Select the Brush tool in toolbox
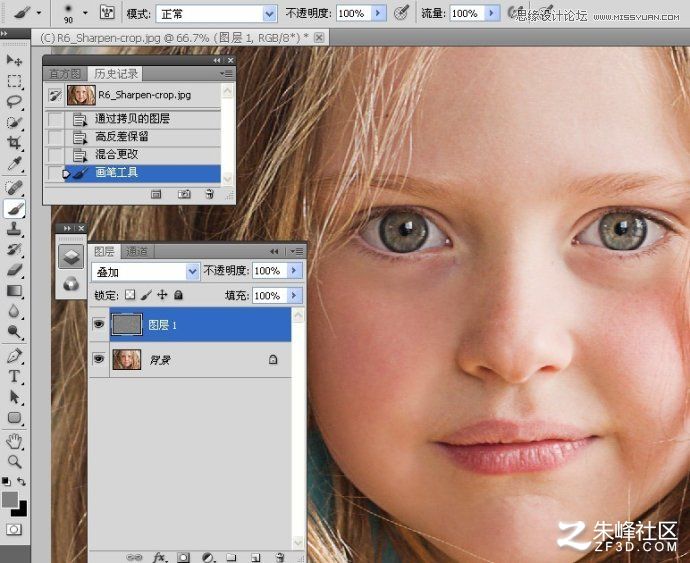Screen dimensions: 690x563 pyautogui.click(x=14, y=208)
